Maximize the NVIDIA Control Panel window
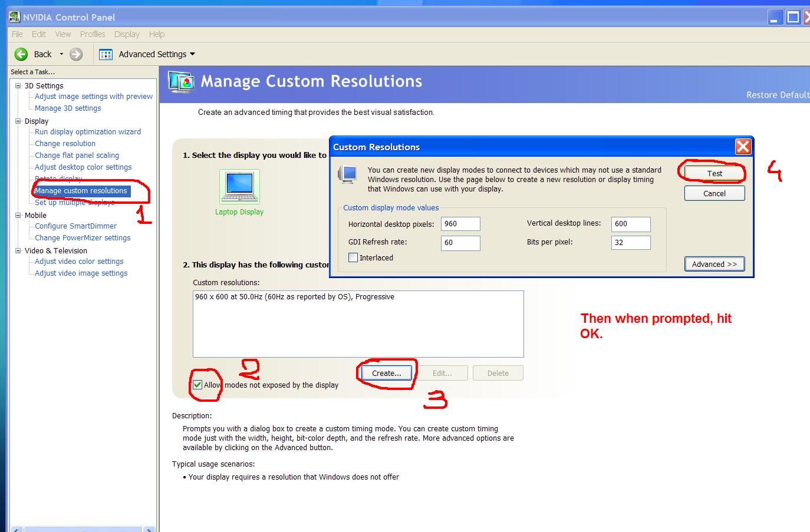 point(793,17)
